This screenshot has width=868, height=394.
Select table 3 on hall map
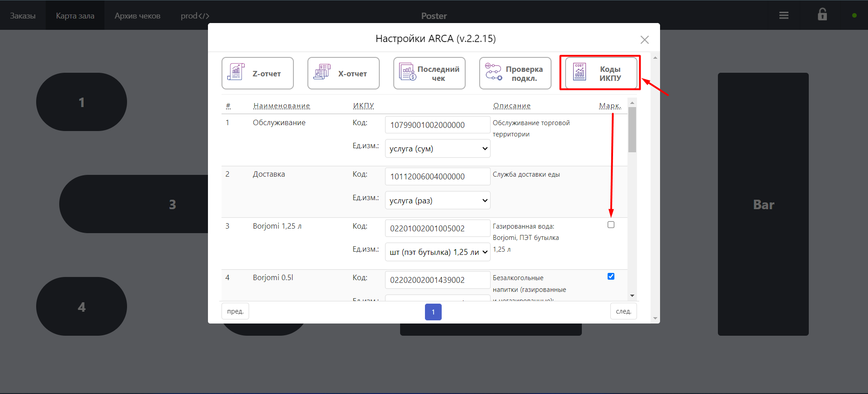(x=134, y=204)
